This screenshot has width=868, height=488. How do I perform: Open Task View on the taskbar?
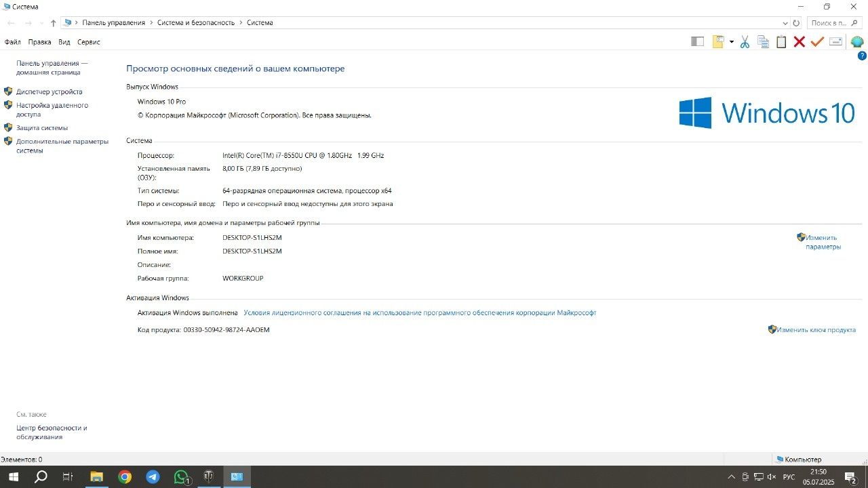68,477
